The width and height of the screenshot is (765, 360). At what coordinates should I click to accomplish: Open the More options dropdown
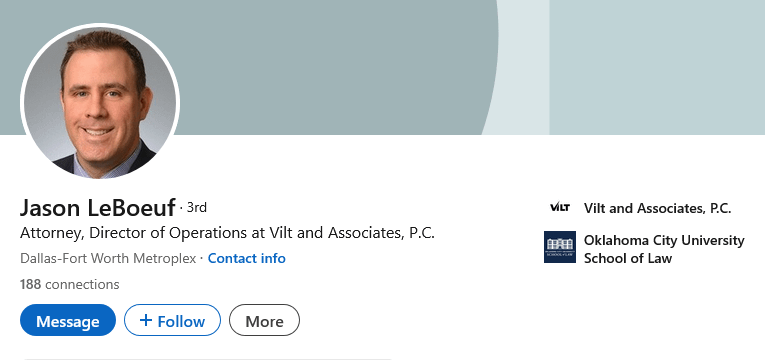pyautogui.click(x=264, y=320)
